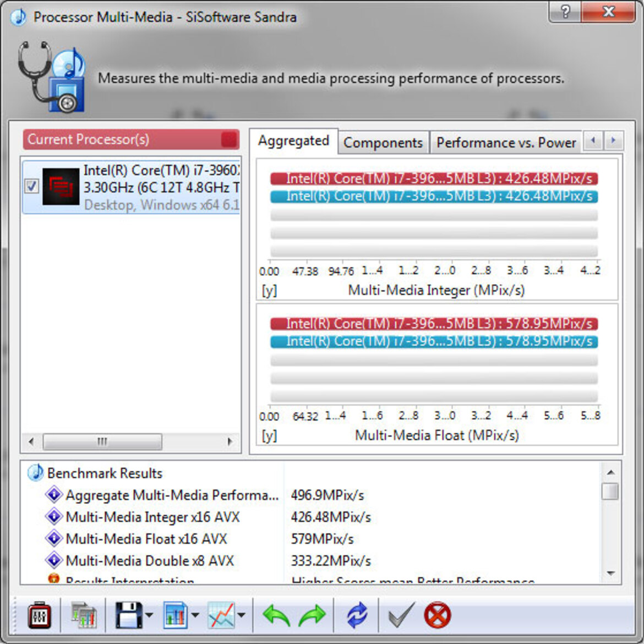Select the Multi-Media Float x16 AVX row label
Screen dimensions: 644x644
[146, 538]
